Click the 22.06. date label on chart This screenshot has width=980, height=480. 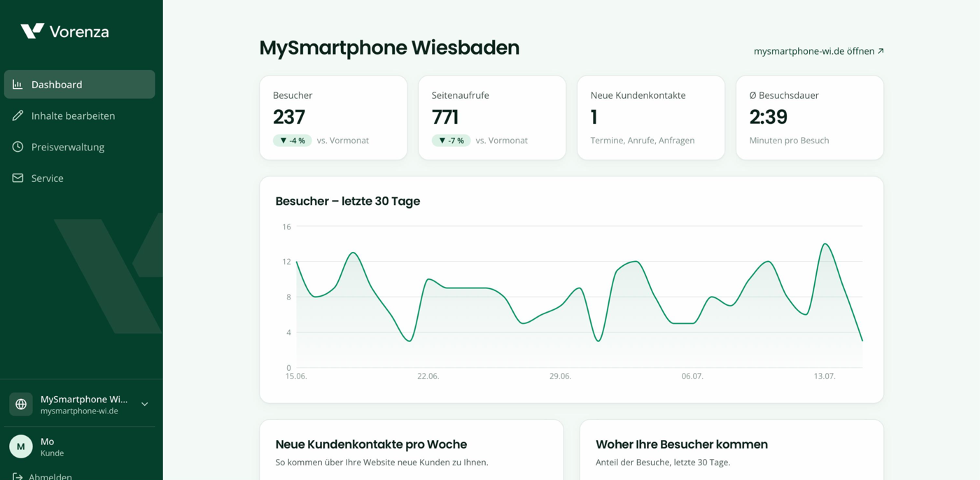click(x=428, y=376)
